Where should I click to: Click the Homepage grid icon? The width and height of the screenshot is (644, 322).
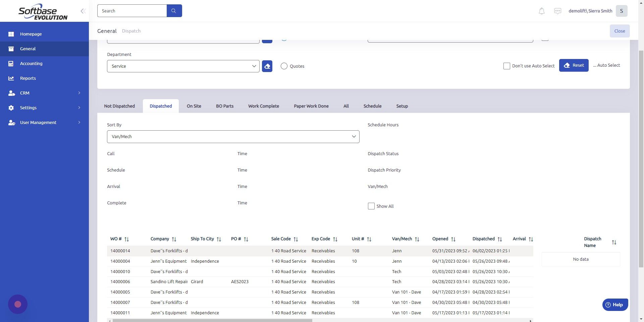[x=11, y=34]
